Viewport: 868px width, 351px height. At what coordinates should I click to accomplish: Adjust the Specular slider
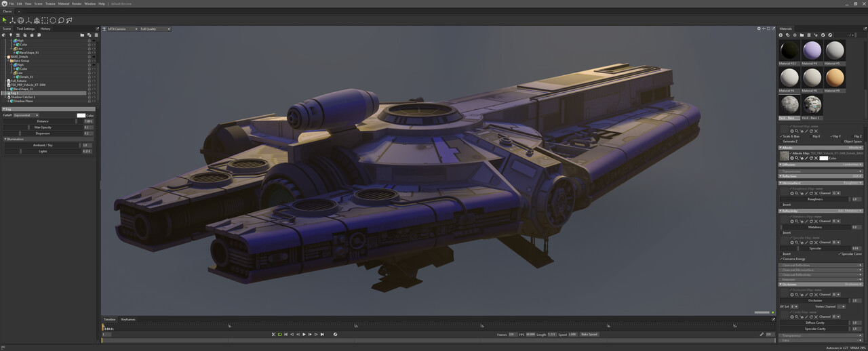pyautogui.click(x=815, y=248)
